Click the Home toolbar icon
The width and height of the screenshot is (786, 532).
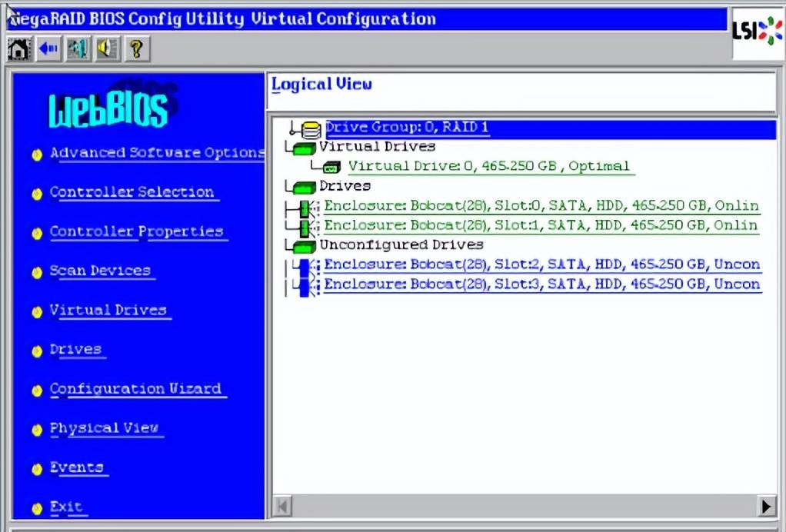coord(18,49)
